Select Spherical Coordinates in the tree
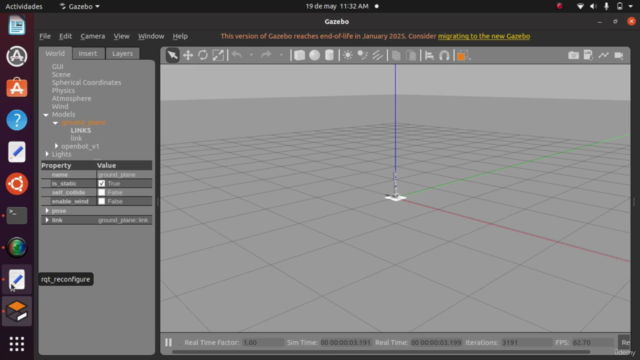This screenshot has width=640, height=360. pos(87,82)
